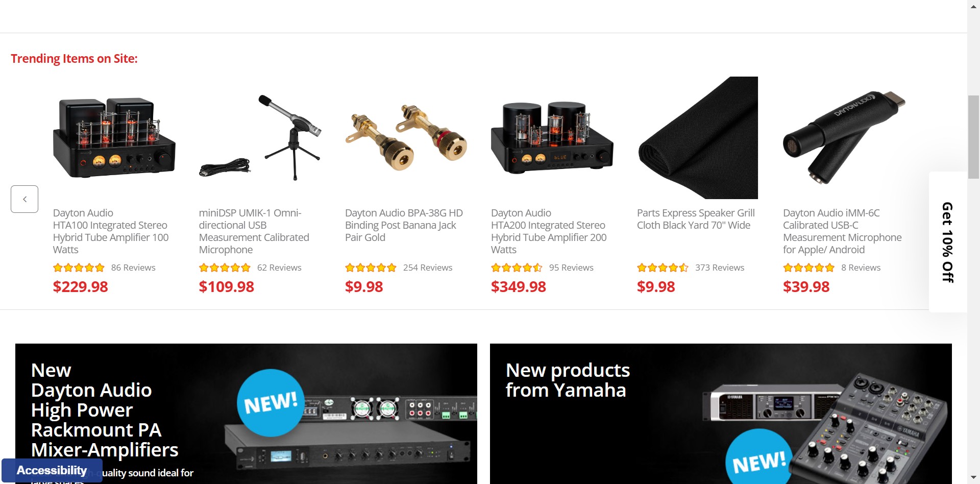
Task: Open the Get 10% Off side tab
Action: tap(948, 242)
